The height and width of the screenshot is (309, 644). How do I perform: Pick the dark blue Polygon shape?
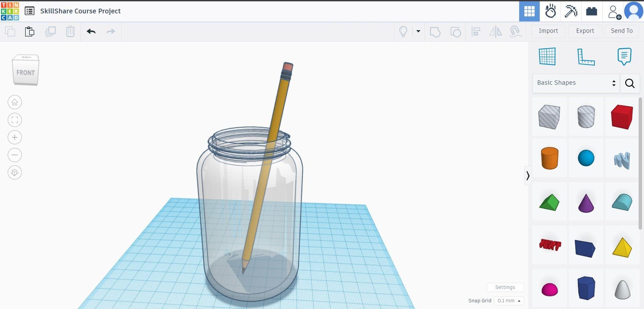(x=586, y=288)
